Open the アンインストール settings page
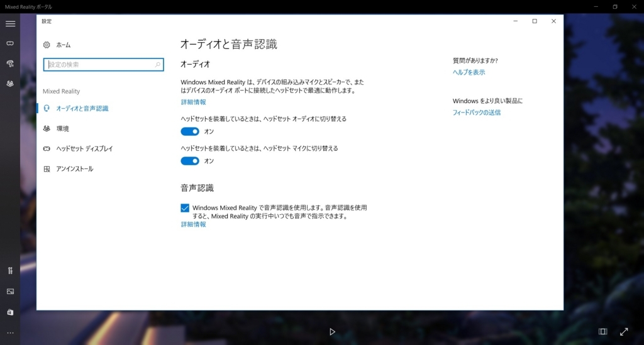 (x=74, y=168)
